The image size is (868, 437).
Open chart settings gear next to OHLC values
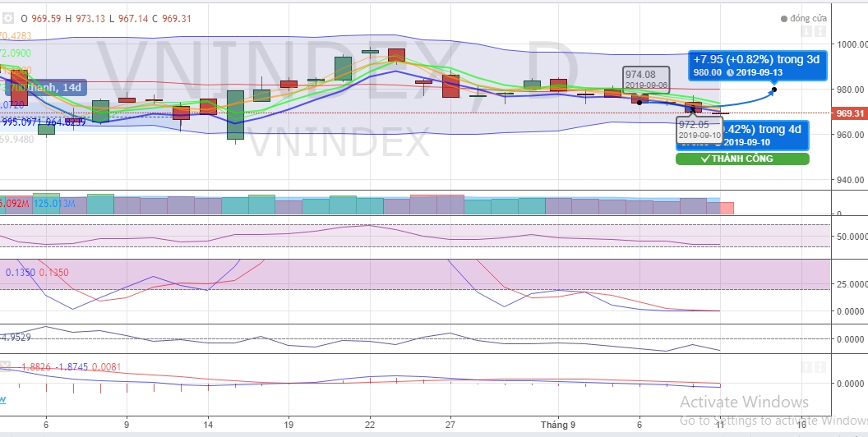pos(7,18)
